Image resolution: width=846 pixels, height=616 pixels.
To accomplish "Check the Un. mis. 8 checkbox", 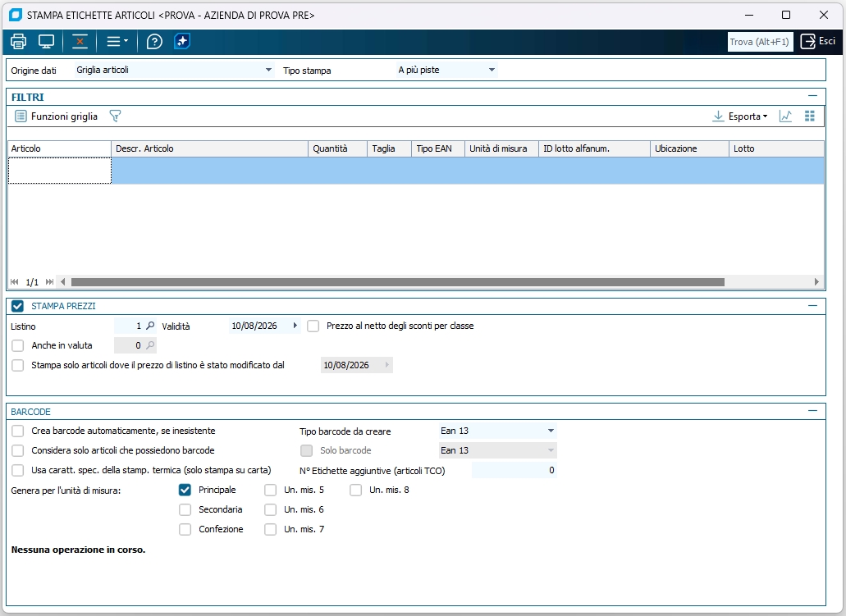I will pyautogui.click(x=355, y=491).
